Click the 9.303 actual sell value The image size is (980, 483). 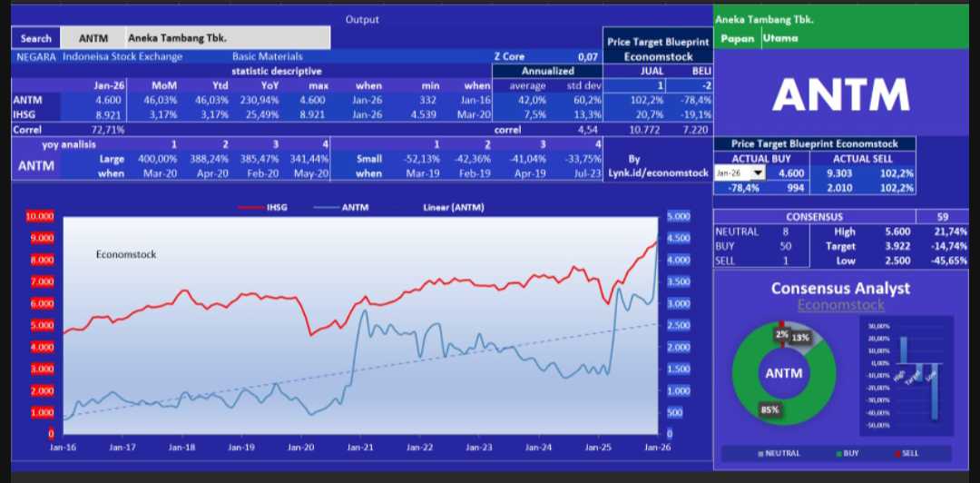tap(838, 173)
